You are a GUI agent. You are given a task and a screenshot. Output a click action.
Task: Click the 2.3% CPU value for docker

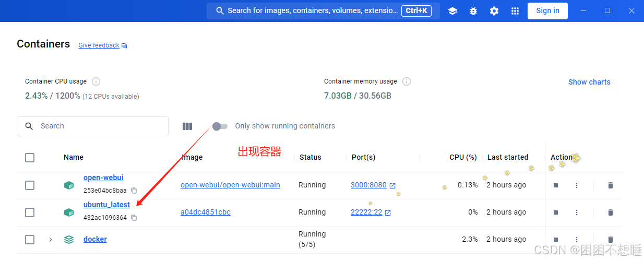coord(470,239)
